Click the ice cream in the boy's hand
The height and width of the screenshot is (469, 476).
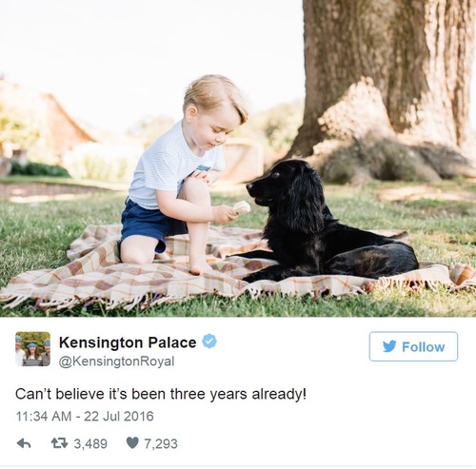point(242,207)
